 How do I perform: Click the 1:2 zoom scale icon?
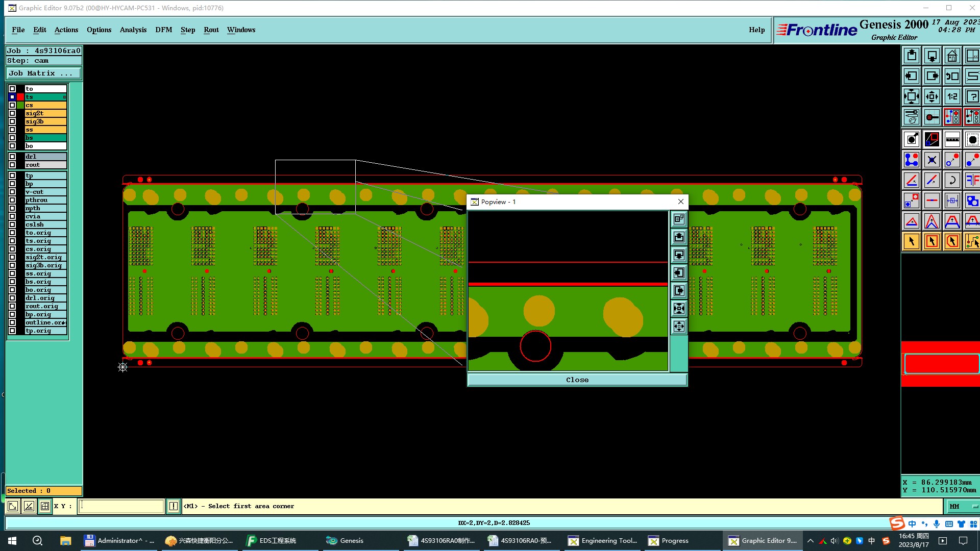point(952,96)
